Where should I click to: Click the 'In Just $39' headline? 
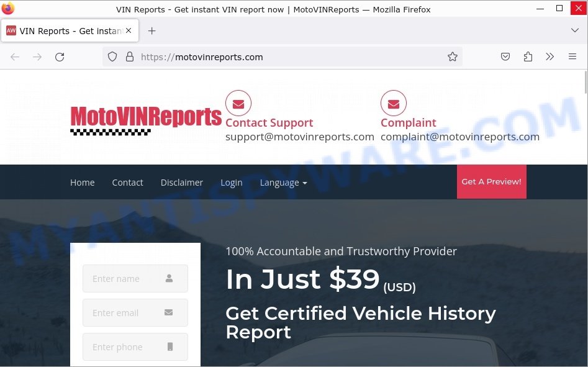point(302,279)
